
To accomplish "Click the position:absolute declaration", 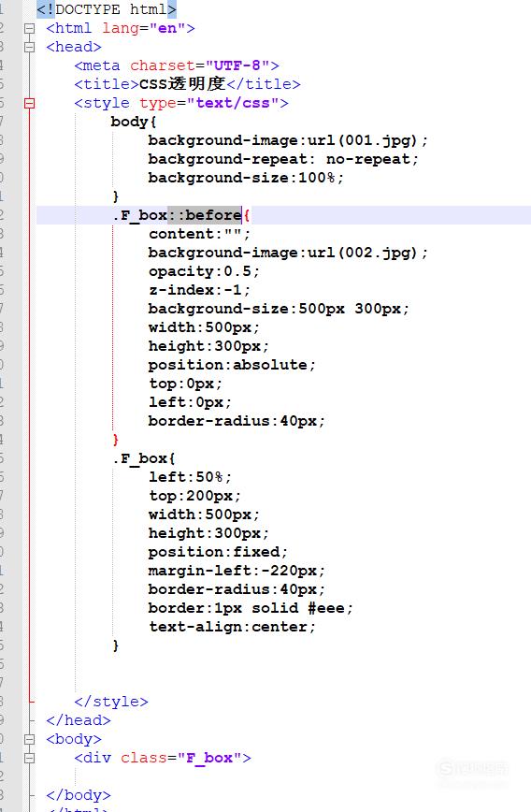I will tap(232, 365).
